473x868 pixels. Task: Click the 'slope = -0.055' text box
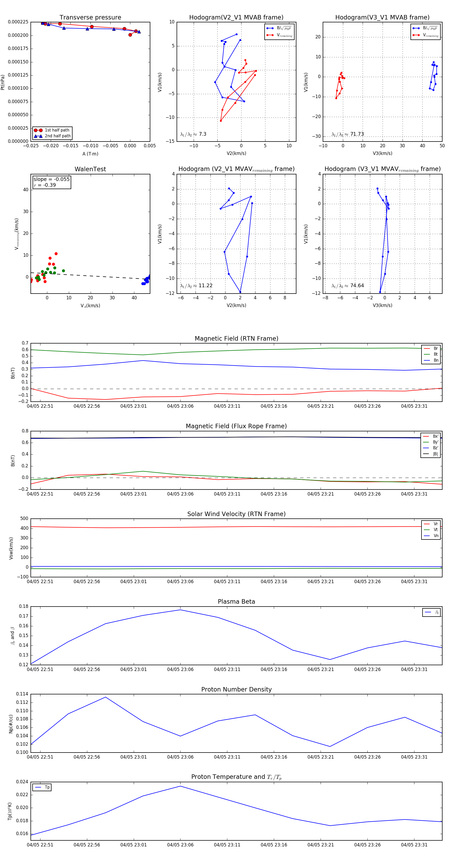52,179
